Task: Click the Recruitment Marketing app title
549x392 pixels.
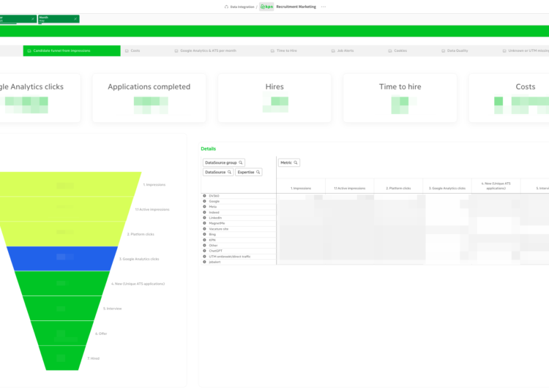Action: click(x=296, y=7)
